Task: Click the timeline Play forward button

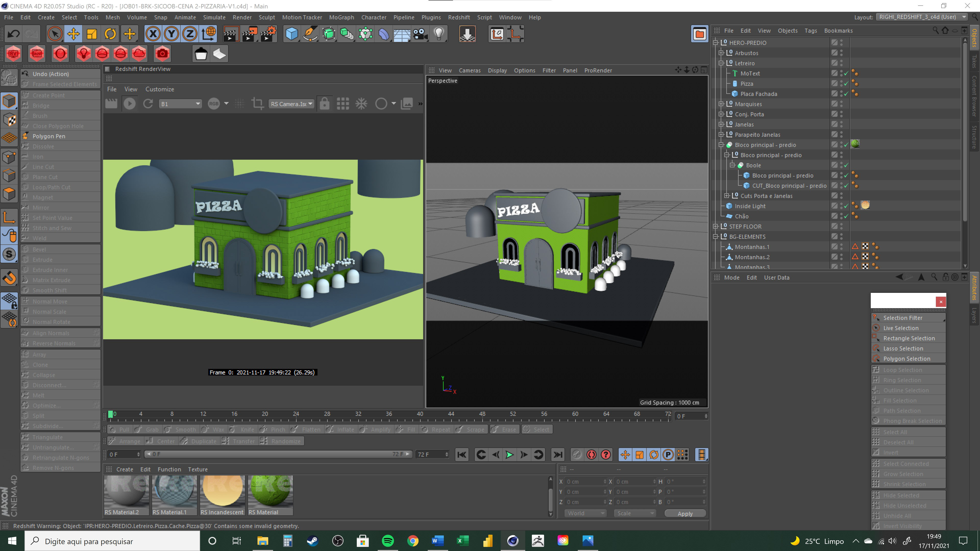Action: click(x=509, y=455)
